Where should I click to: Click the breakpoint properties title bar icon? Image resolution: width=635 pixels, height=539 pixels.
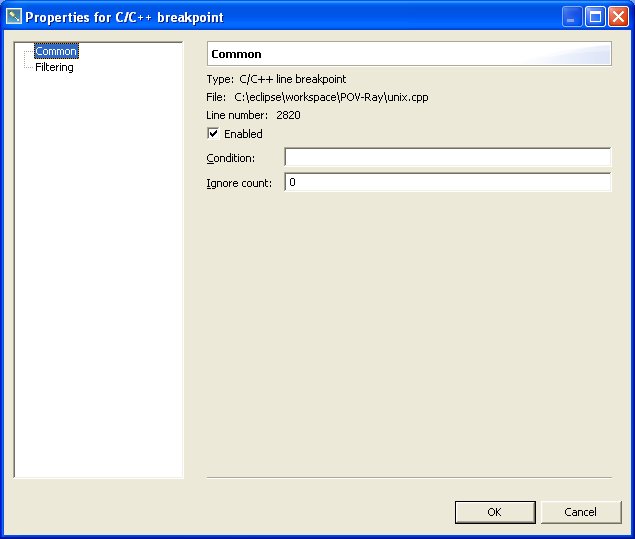click(14, 17)
